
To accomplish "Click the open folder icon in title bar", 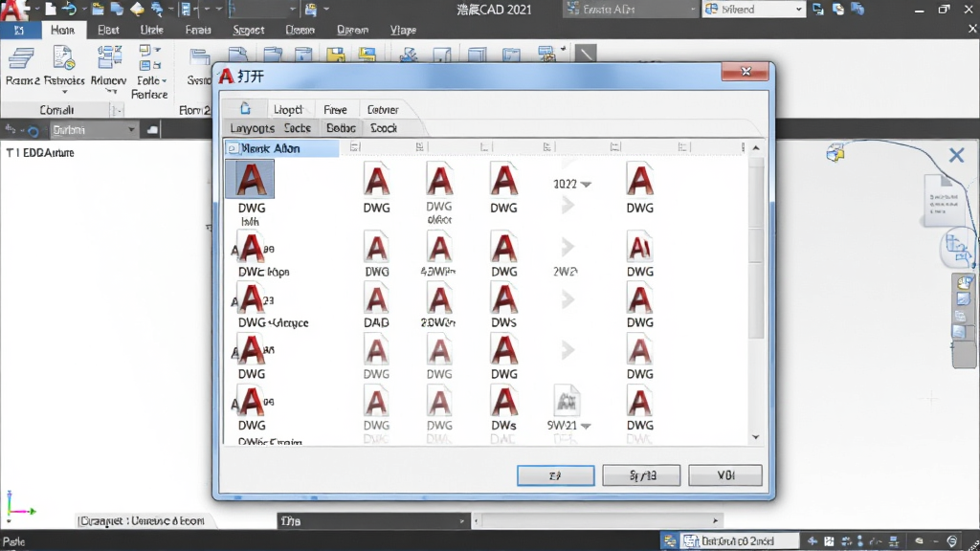I will [x=98, y=9].
